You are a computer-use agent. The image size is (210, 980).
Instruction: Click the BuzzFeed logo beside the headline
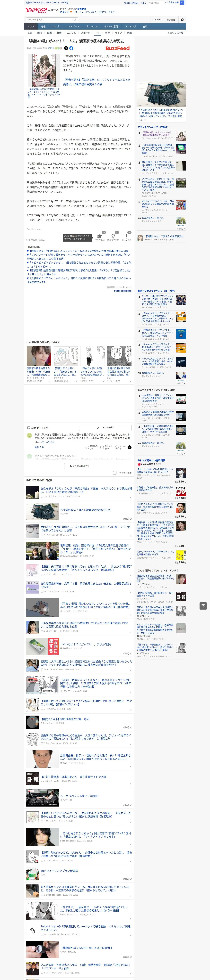point(117,48)
